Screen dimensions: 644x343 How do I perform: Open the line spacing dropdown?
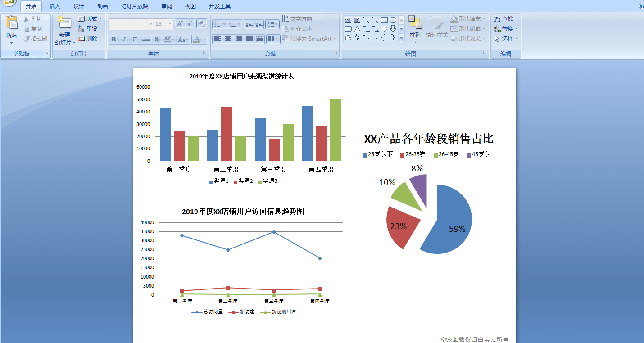click(272, 24)
